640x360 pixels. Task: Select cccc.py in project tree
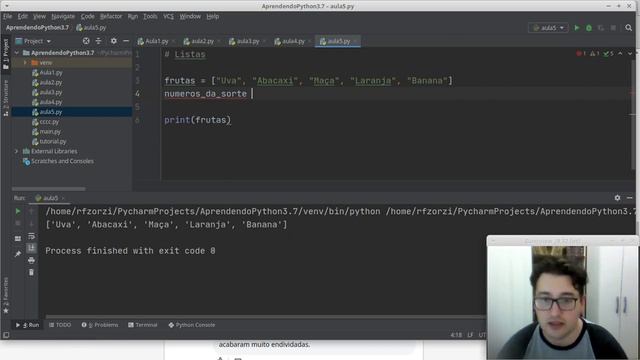point(49,122)
